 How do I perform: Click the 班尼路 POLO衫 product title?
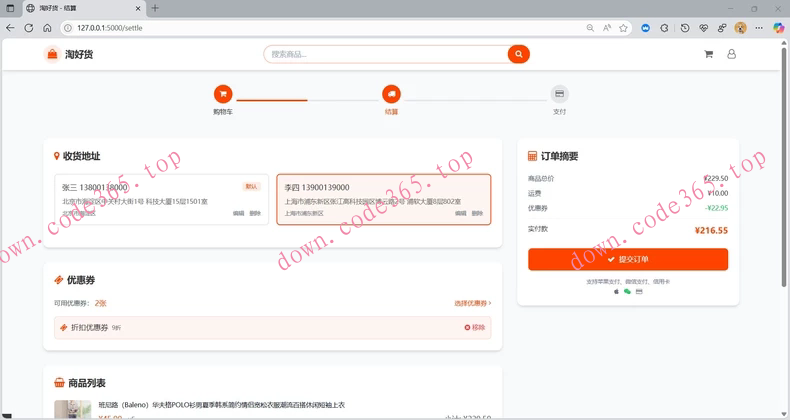coord(222,405)
